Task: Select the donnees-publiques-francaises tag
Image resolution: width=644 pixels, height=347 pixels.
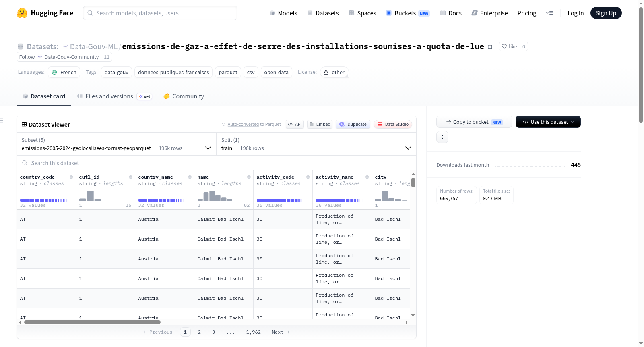Action: click(173, 72)
